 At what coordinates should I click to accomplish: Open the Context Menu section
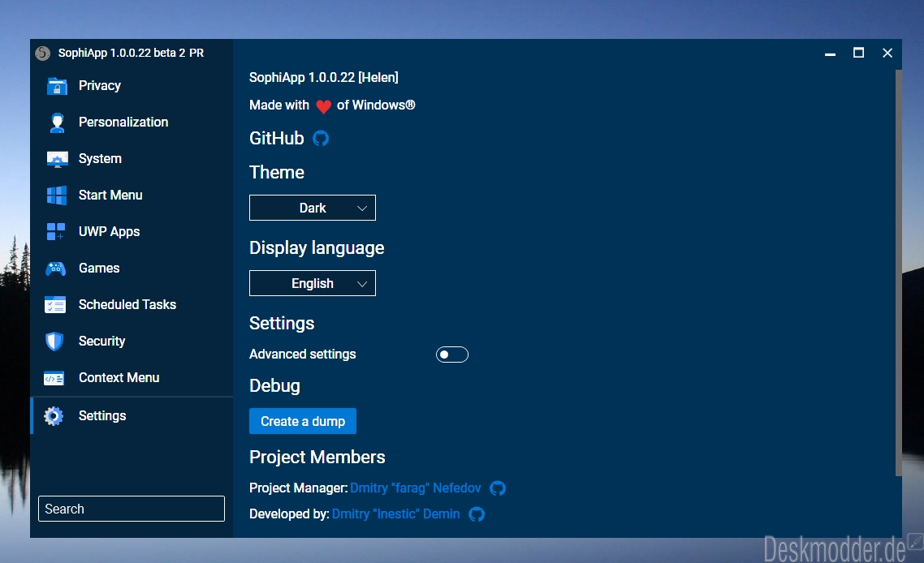[x=132, y=378]
